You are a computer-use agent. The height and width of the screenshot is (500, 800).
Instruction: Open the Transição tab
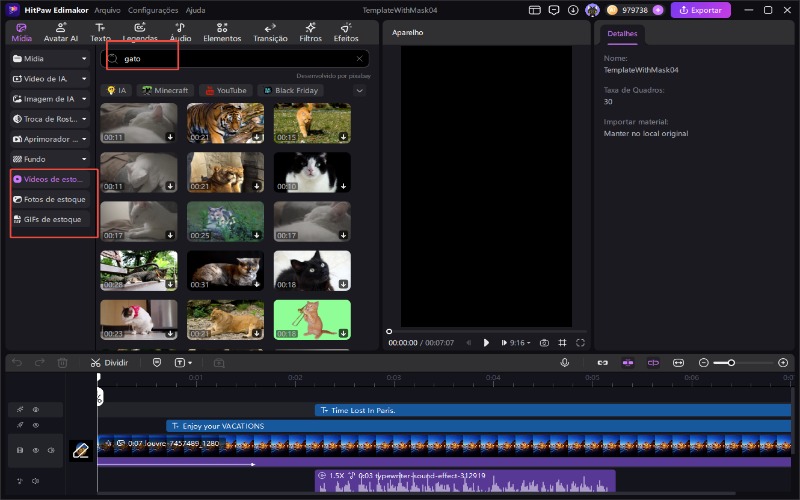270,32
